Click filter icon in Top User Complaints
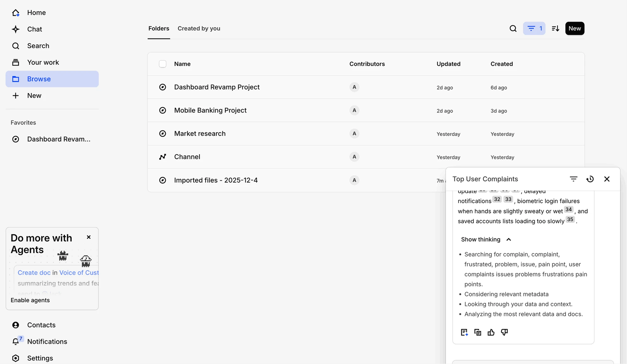This screenshot has height=364, width=627. pos(573,179)
